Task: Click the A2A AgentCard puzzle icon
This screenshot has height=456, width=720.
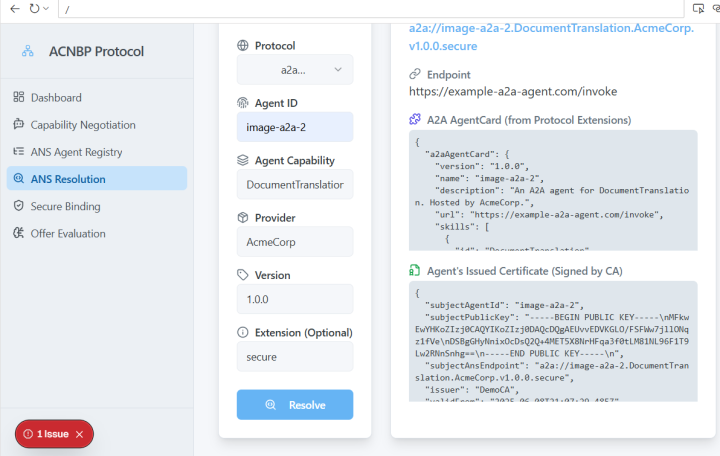Action: [x=415, y=120]
